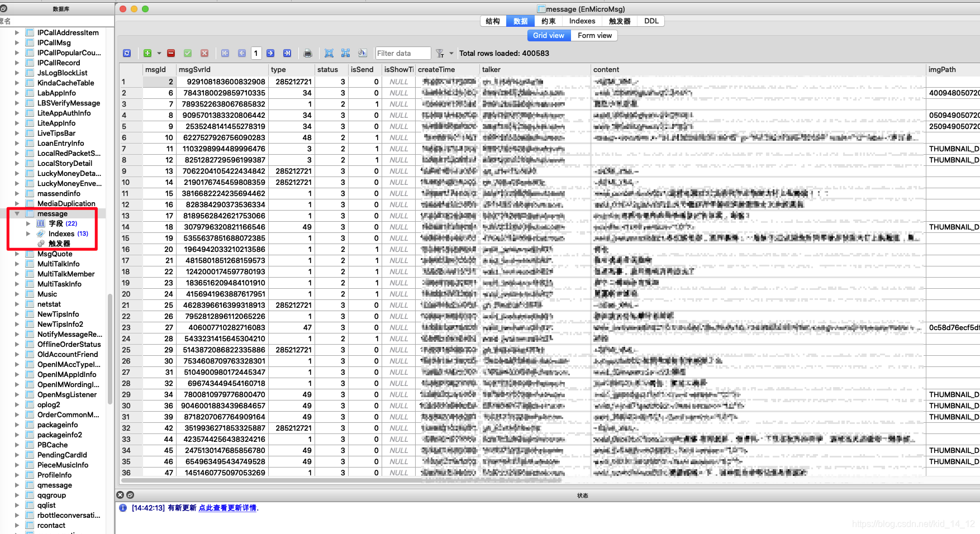Screen dimensions: 980x534
Task: Select the PBCache table
Action: (x=53, y=445)
